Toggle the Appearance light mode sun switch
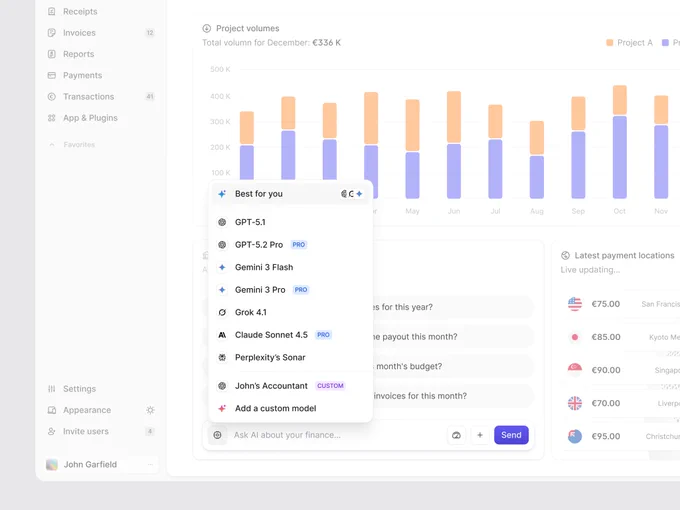Screen dimensions: 680x510 [150, 410]
